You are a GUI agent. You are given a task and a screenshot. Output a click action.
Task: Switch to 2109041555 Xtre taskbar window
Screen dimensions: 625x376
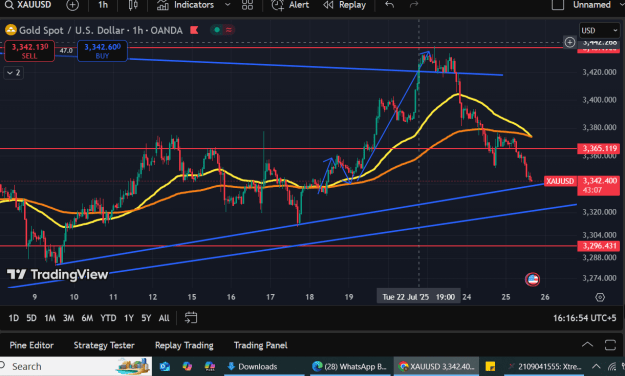(x=544, y=366)
